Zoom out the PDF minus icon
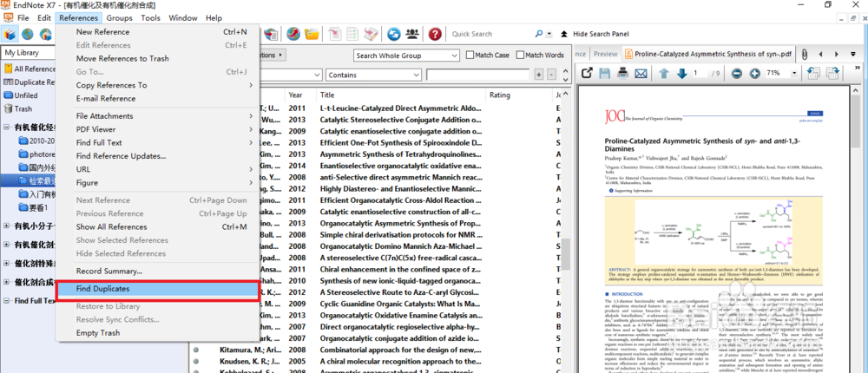 coord(736,73)
